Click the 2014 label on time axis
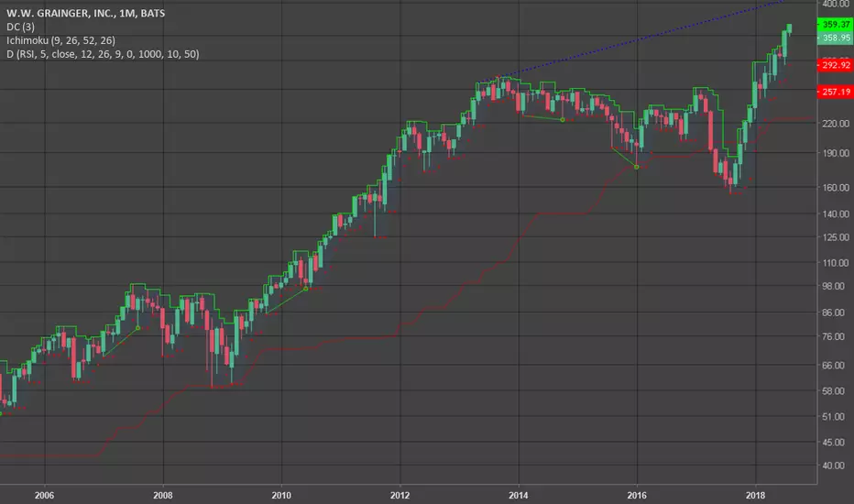Screen dimensions: 854x504 point(519,495)
